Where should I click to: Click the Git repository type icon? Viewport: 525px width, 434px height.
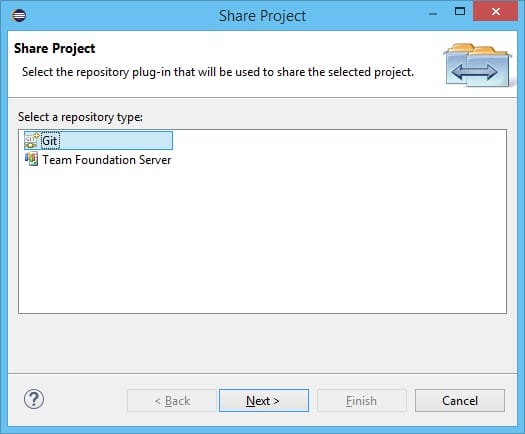point(32,141)
